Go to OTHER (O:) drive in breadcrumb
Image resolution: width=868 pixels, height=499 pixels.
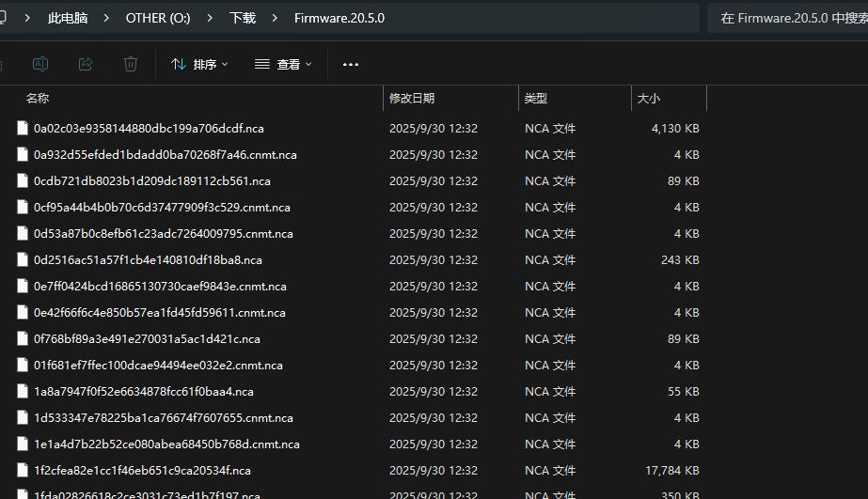(158, 18)
